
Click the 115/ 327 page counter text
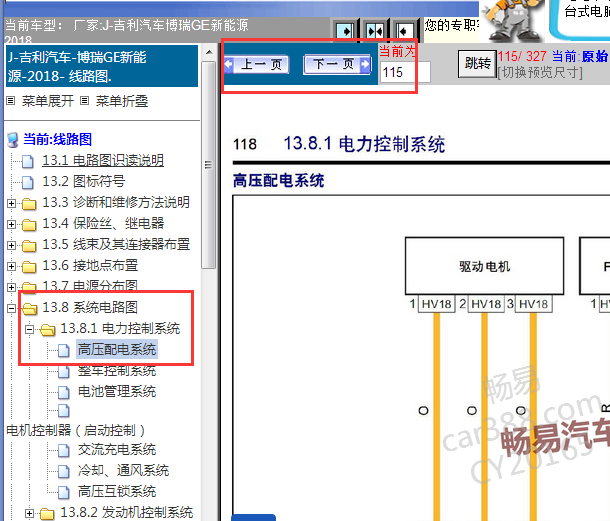click(x=522, y=57)
